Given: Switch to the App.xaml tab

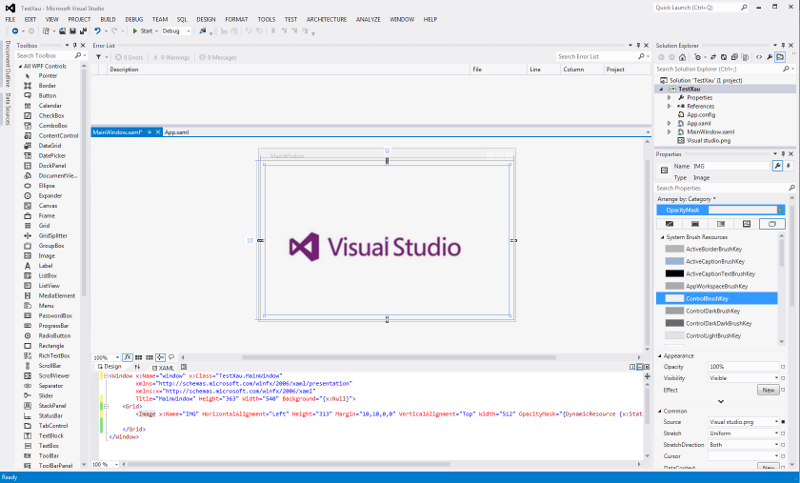Looking at the screenshot, I should point(177,132).
